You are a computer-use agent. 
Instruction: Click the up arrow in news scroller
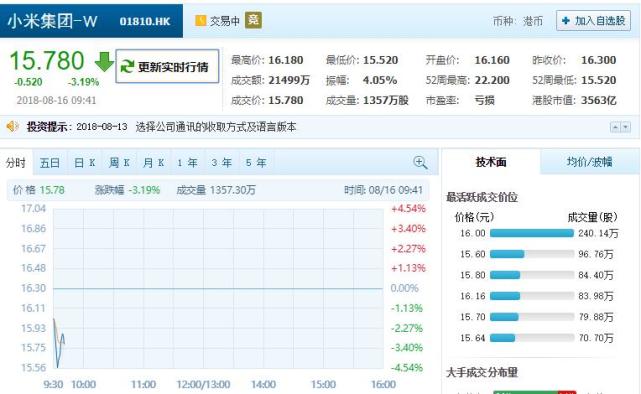pos(615,127)
